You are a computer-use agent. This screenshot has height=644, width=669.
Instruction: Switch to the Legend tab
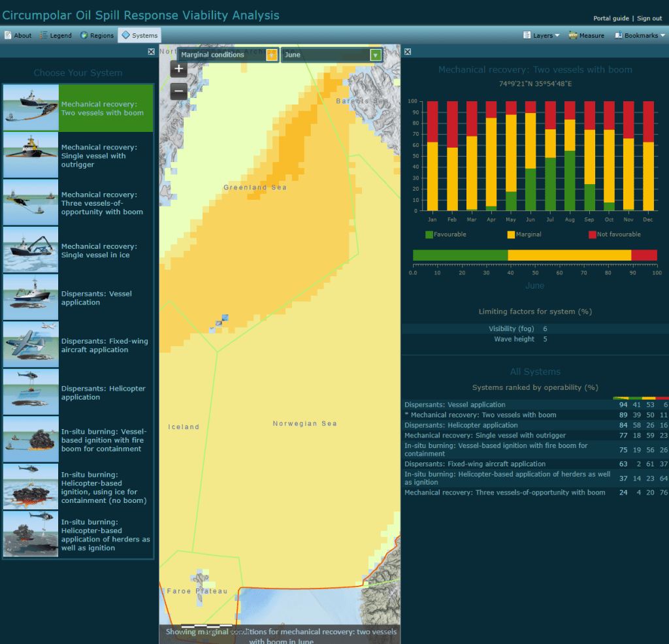click(x=56, y=35)
